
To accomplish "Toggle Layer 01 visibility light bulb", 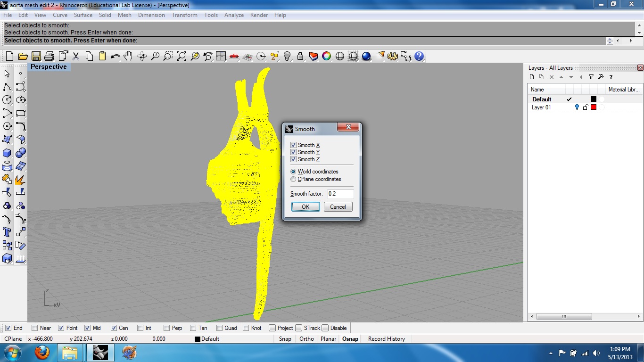I will coord(577,107).
